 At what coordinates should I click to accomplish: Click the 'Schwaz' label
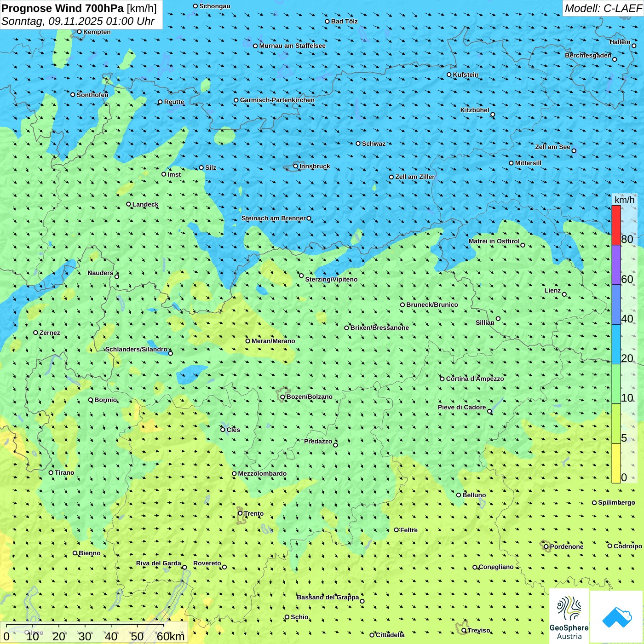click(374, 144)
